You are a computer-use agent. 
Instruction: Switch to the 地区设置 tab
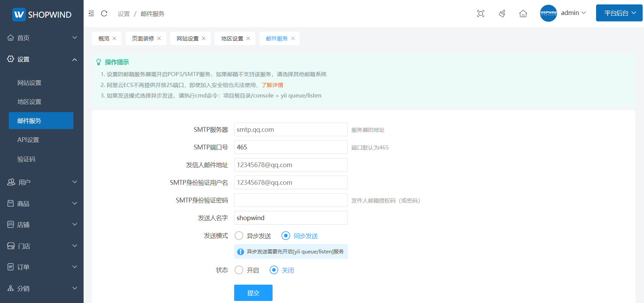coord(232,38)
